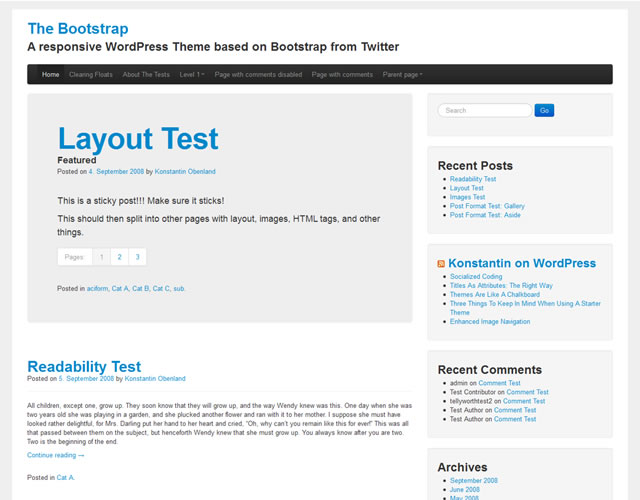
Task: Open Titles As Attributes: The Right Way
Action: [501, 285]
